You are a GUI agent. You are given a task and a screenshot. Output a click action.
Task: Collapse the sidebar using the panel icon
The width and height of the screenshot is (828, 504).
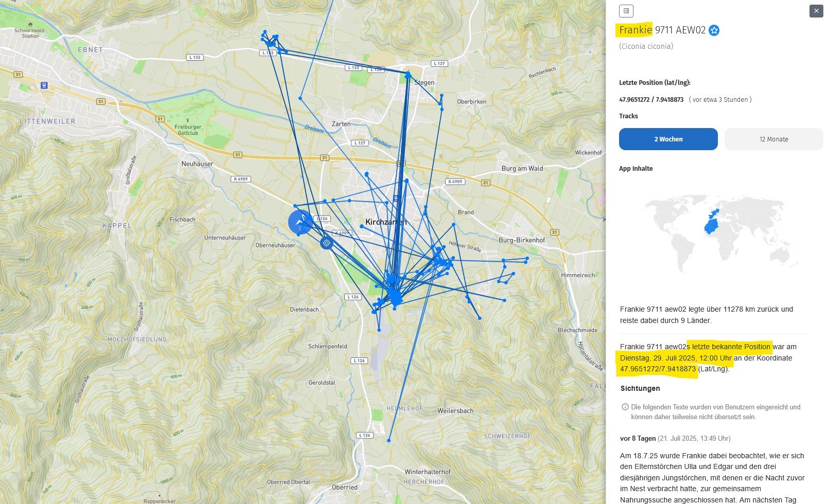coord(626,11)
